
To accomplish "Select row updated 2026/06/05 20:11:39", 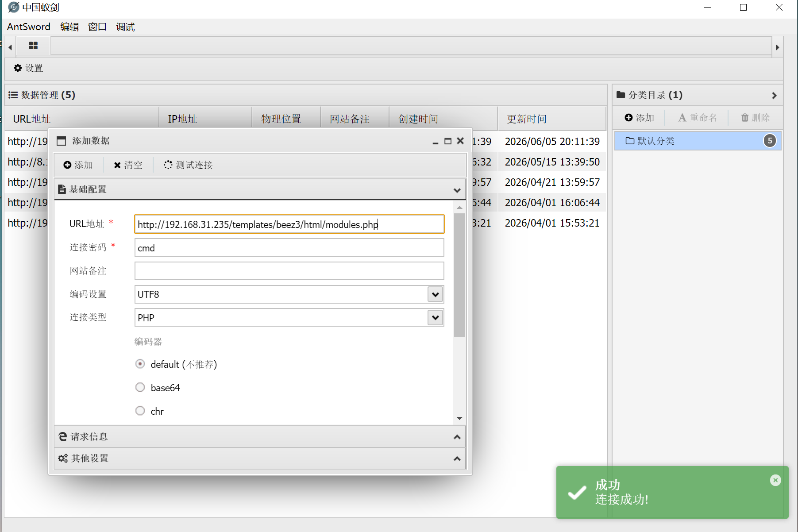I will point(552,141).
